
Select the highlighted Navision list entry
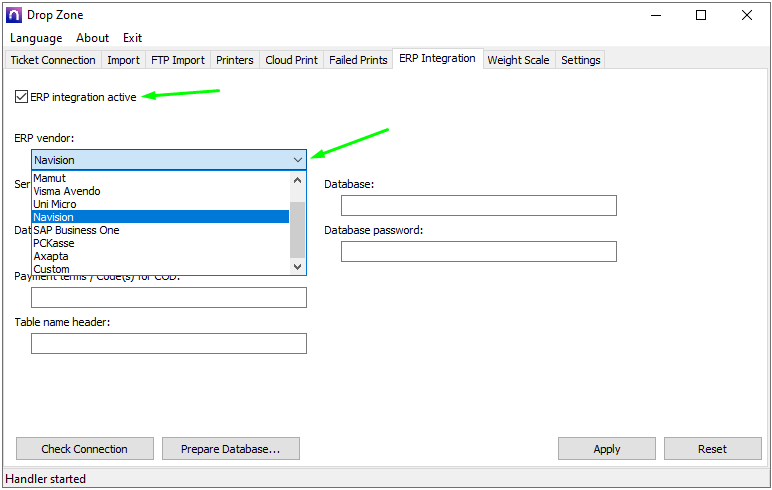[x=160, y=217]
